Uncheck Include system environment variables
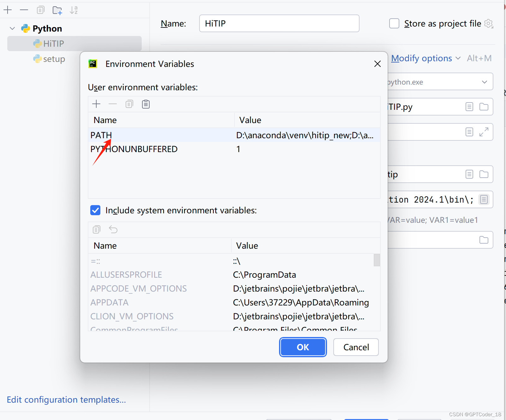506x420 pixels. [x=95, y=210]
